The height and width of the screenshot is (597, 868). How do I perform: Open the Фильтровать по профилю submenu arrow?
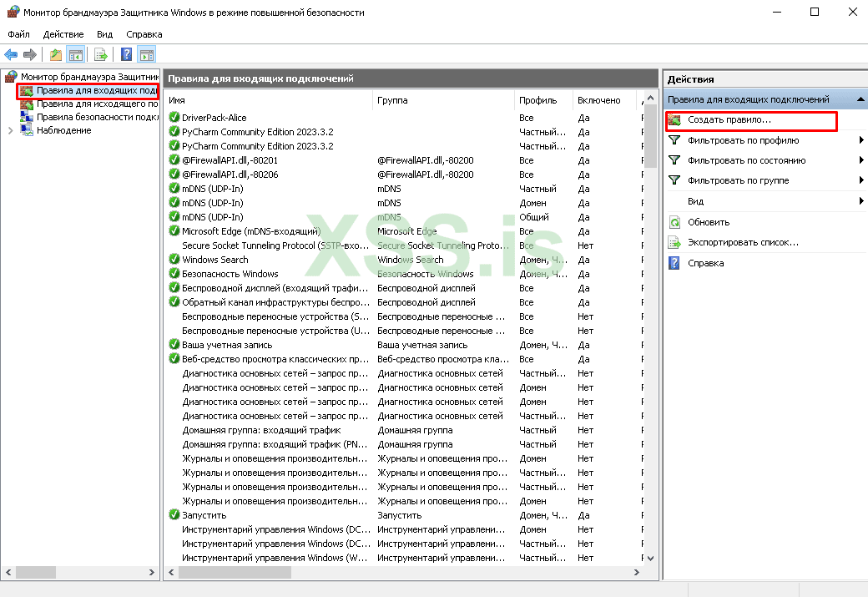pos(860,140)
